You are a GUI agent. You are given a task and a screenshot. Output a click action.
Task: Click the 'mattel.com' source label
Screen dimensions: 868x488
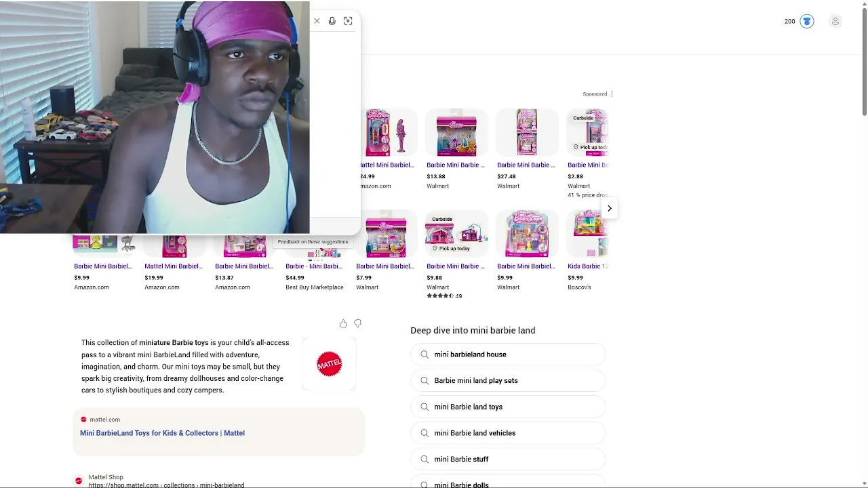point(105,420)
